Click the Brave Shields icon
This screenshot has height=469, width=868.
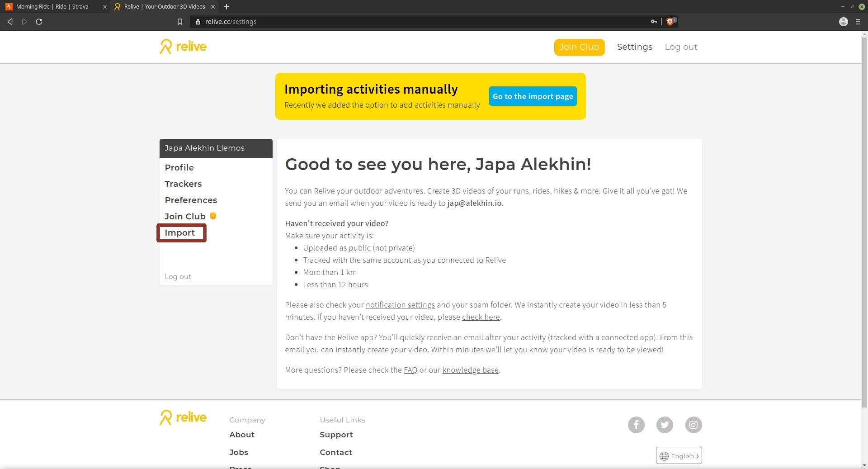coord(670,22)
